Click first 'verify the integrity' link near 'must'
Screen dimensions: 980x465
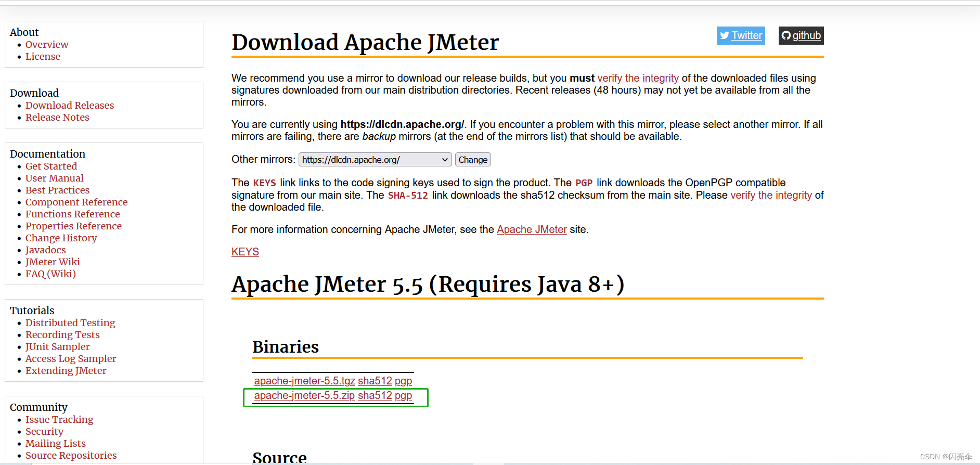[x=638, y=78]
